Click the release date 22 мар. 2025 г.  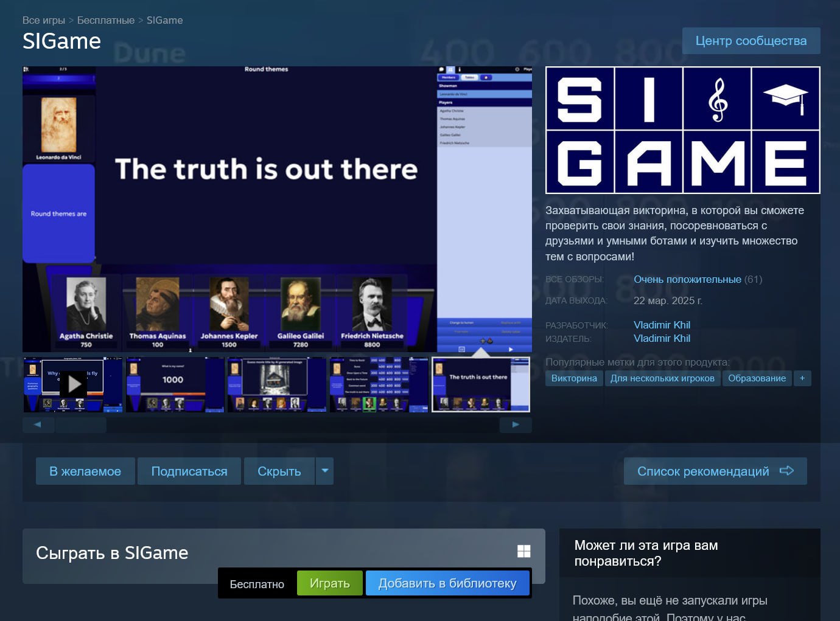[x=668, y=300]
